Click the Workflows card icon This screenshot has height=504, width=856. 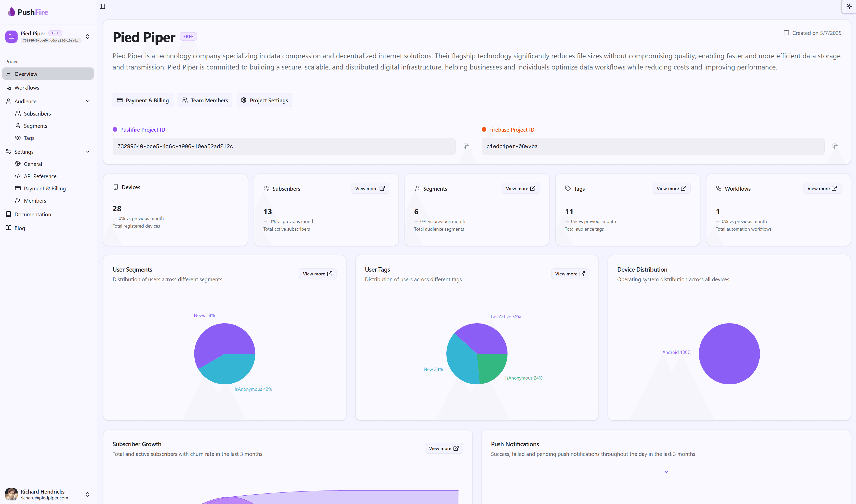pos(718,188)
